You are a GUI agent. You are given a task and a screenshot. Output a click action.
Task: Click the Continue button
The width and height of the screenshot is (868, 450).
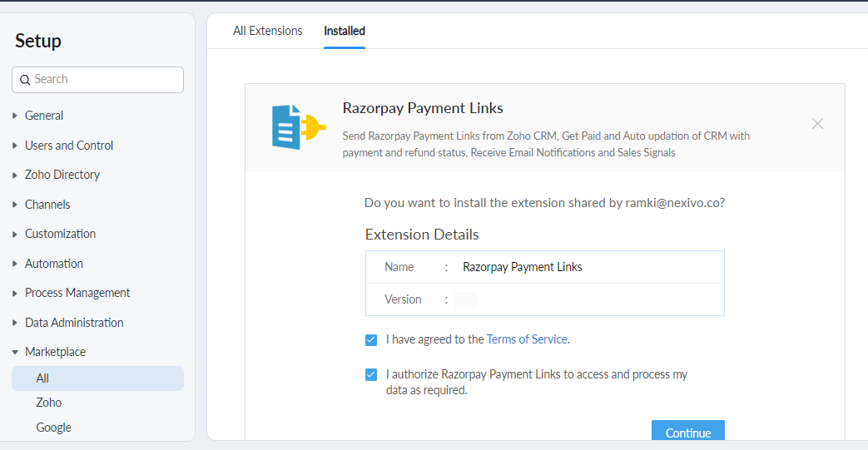pos(688,431)
